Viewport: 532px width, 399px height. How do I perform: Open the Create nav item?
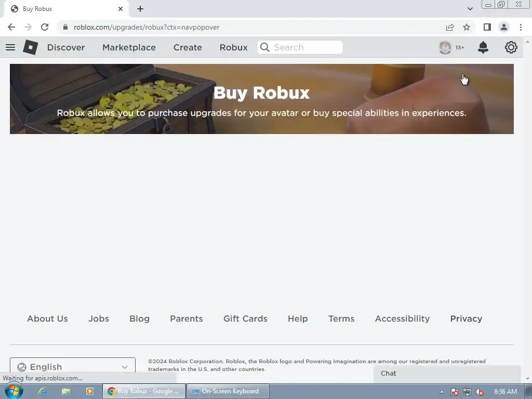pyautogui.click(x=188, y=47)
